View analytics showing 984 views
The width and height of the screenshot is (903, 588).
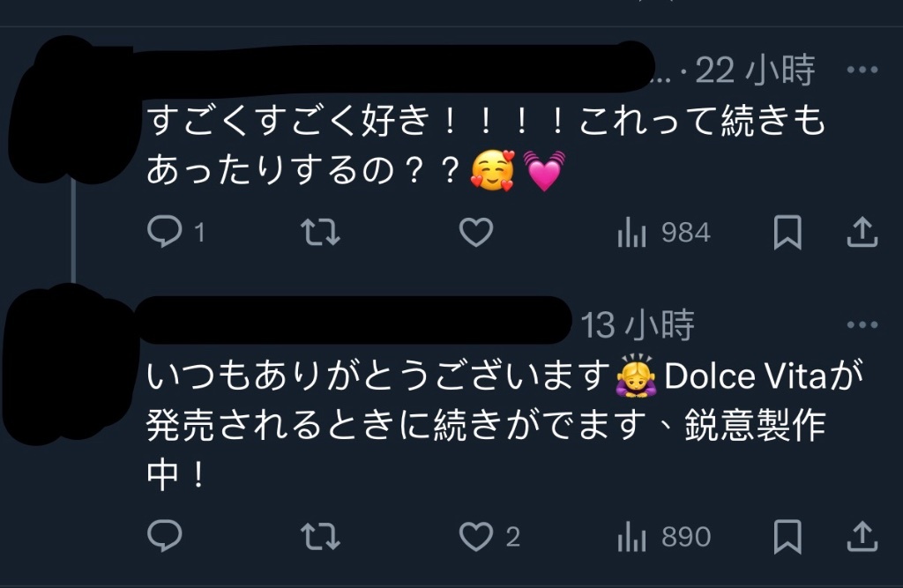663,233
